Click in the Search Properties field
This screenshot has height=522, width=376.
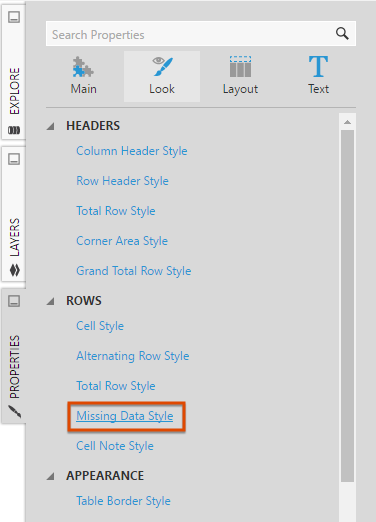[x=190, y=34]
